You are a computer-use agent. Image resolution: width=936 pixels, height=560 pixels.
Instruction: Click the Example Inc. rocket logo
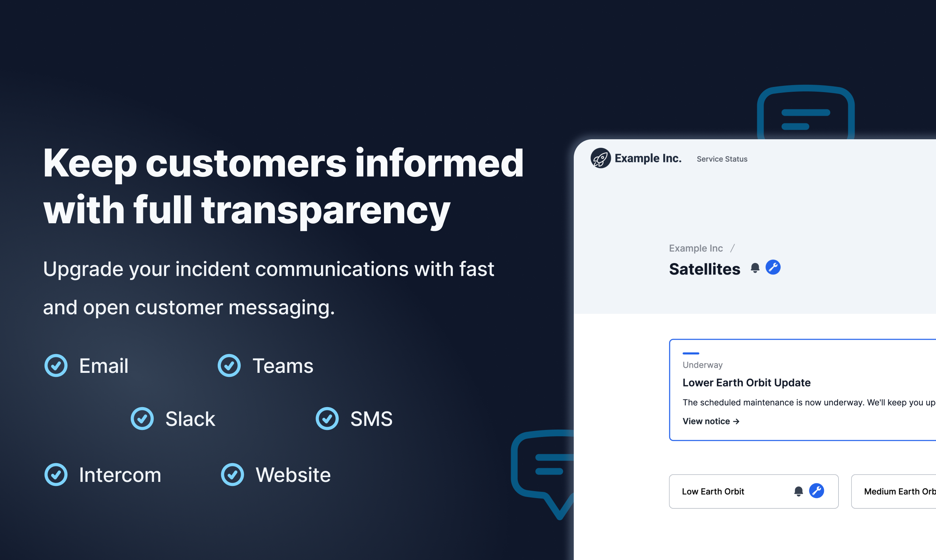pos(600,158)
